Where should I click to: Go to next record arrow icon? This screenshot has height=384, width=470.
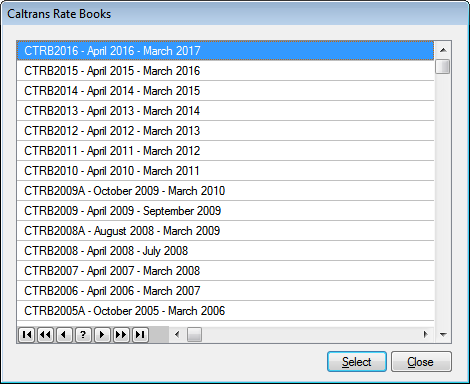[102, 334]
